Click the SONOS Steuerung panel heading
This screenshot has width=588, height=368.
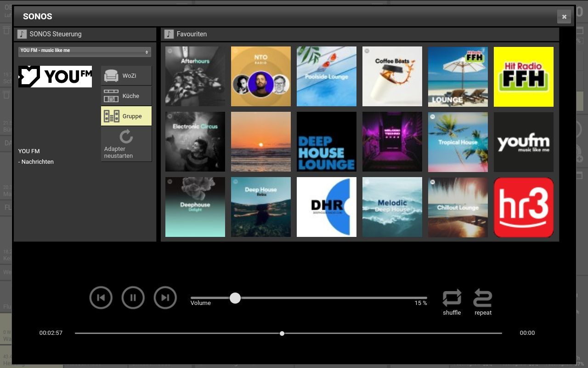(56, 34)
